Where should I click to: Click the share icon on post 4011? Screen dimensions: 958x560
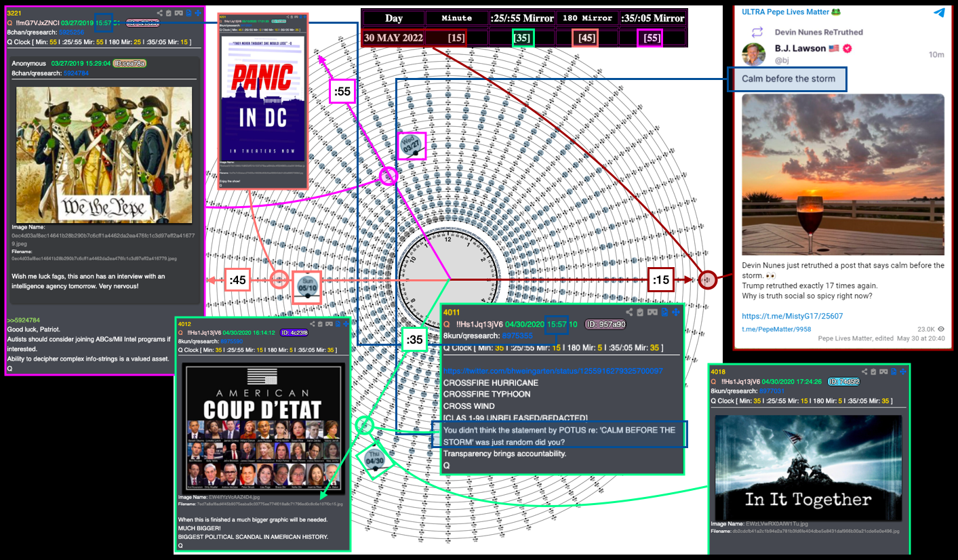[x=629, y=312]
